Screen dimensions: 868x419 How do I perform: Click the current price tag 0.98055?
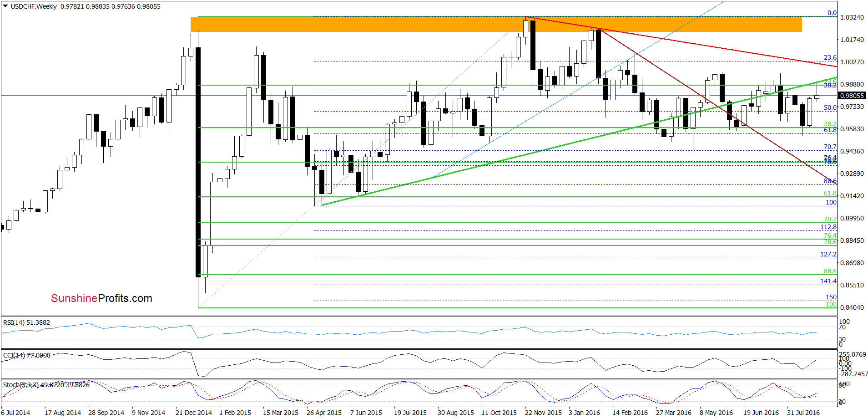coord(852,96)
